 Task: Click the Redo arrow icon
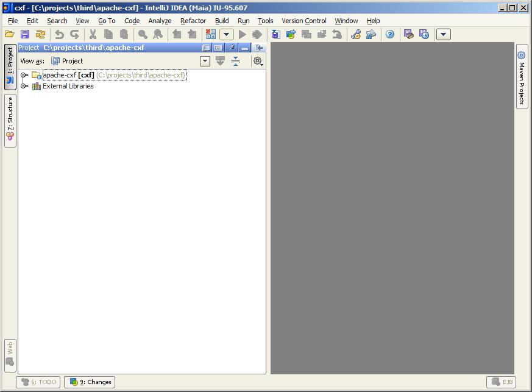pyautogui.click(x=74, y=34)
